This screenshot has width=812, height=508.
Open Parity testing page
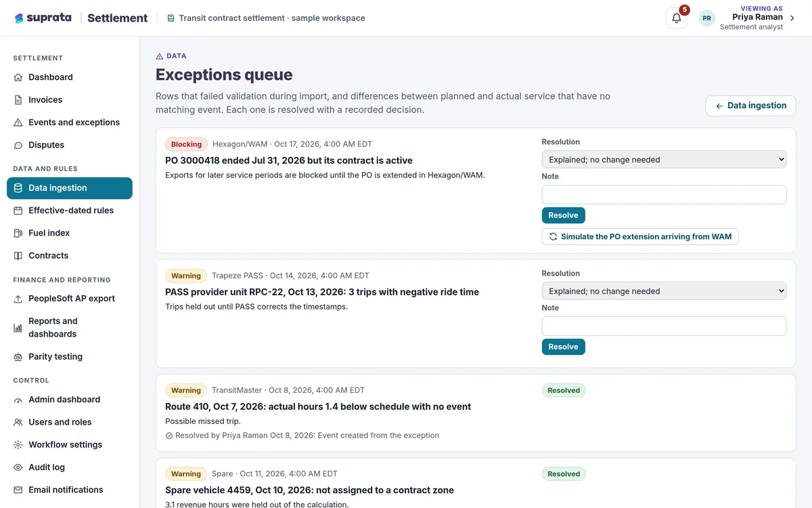coord(70,357)
